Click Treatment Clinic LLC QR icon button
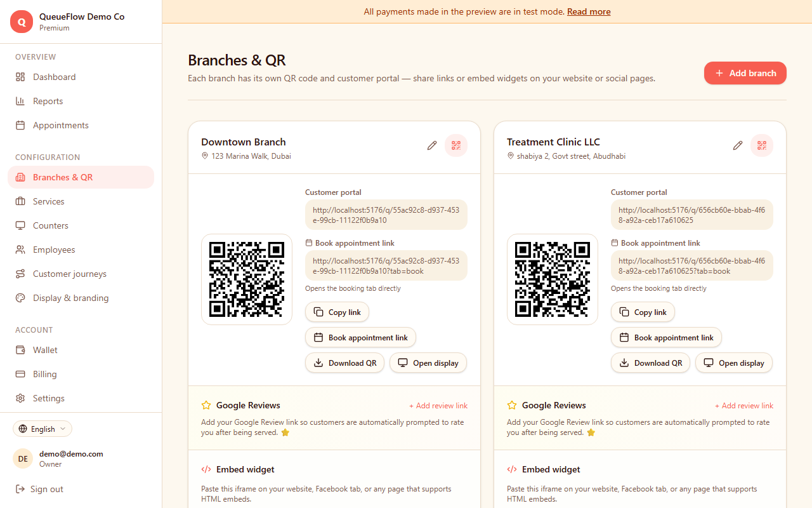 [x=762, y=145]
